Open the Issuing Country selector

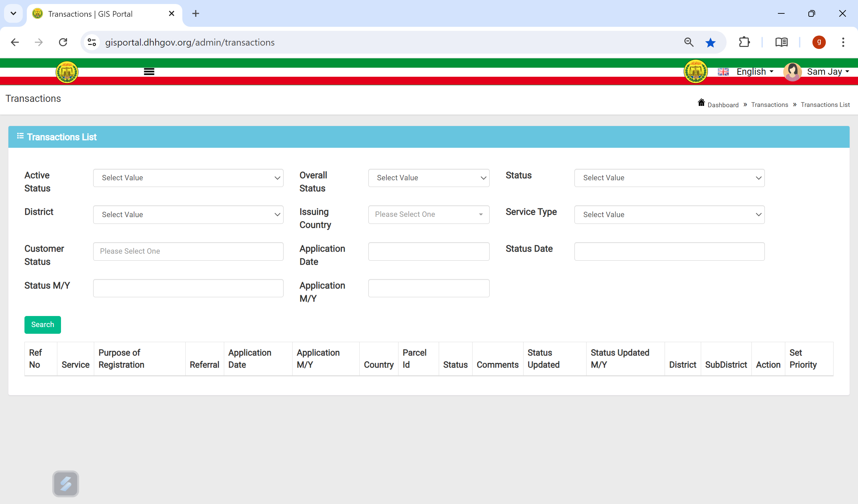[429, 214]
